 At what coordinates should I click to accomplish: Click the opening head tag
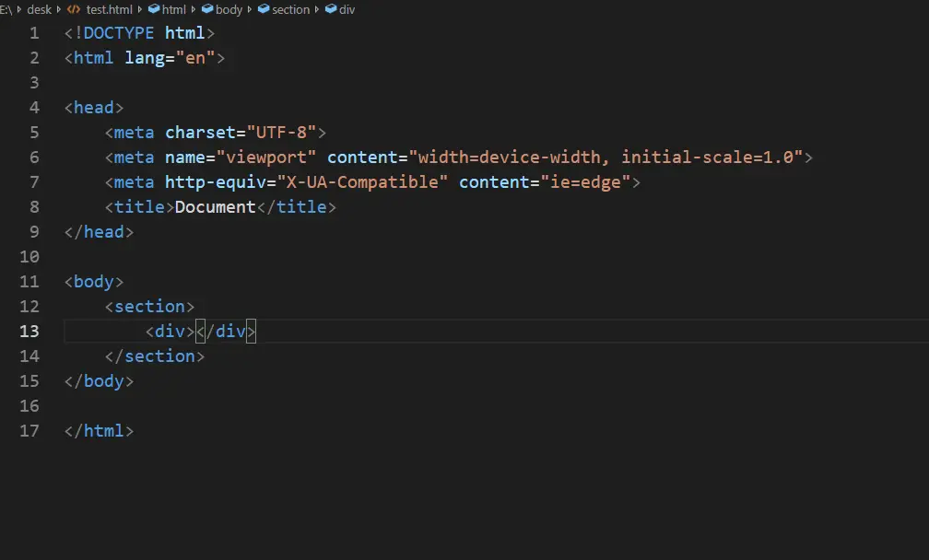(94, 108)
